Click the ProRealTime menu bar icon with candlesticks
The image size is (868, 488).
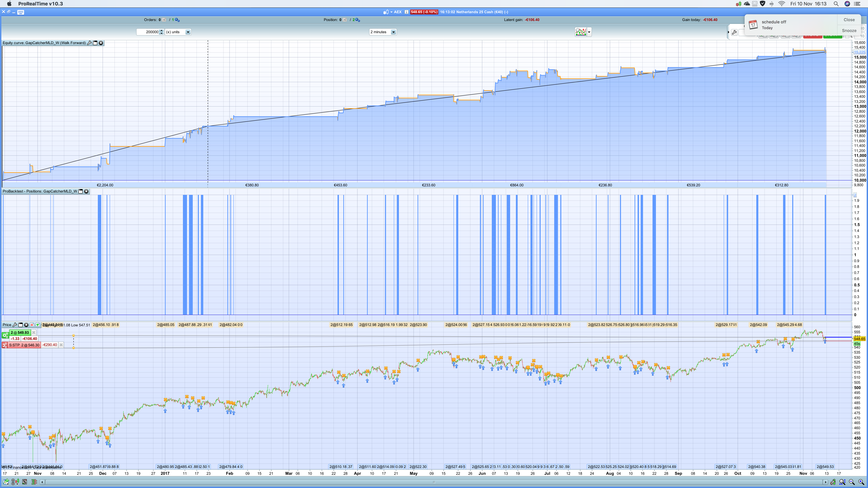pyautogui.click(x=738, y=4)
